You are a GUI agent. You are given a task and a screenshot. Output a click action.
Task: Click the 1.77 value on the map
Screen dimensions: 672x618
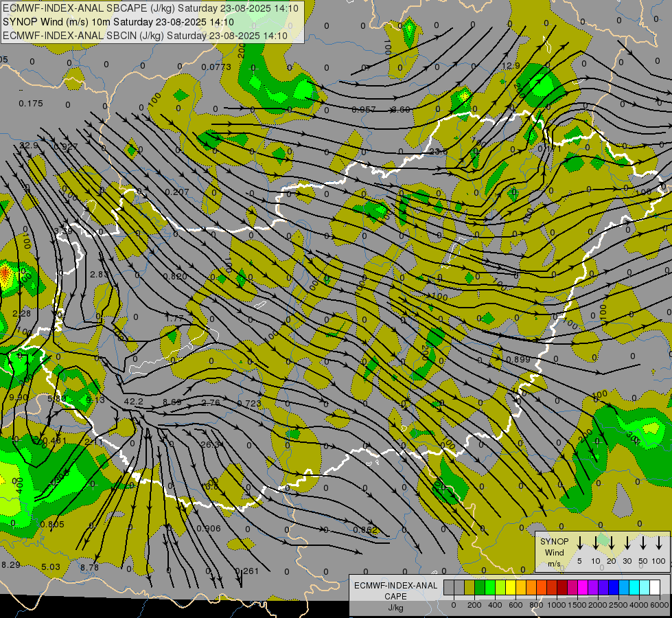pyautogui.click(x=174, y=318)
